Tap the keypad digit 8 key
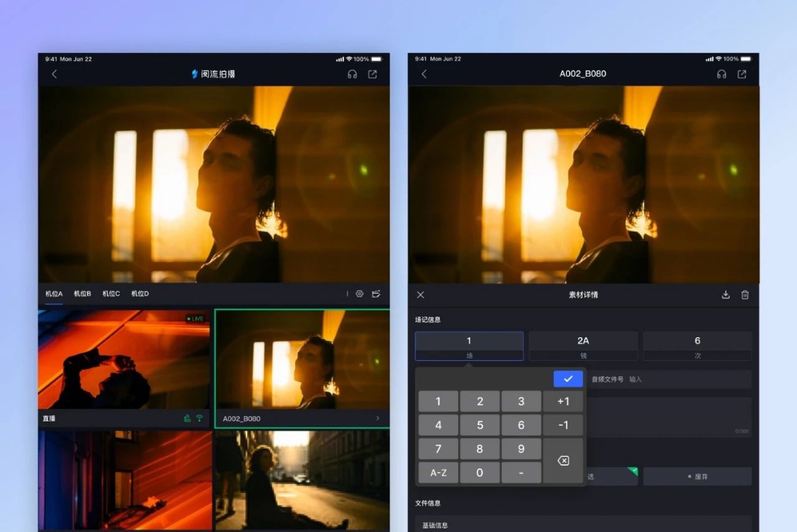The height and width of the screenshot is (532, 797). pyautogui.click(x=480, y=449)
